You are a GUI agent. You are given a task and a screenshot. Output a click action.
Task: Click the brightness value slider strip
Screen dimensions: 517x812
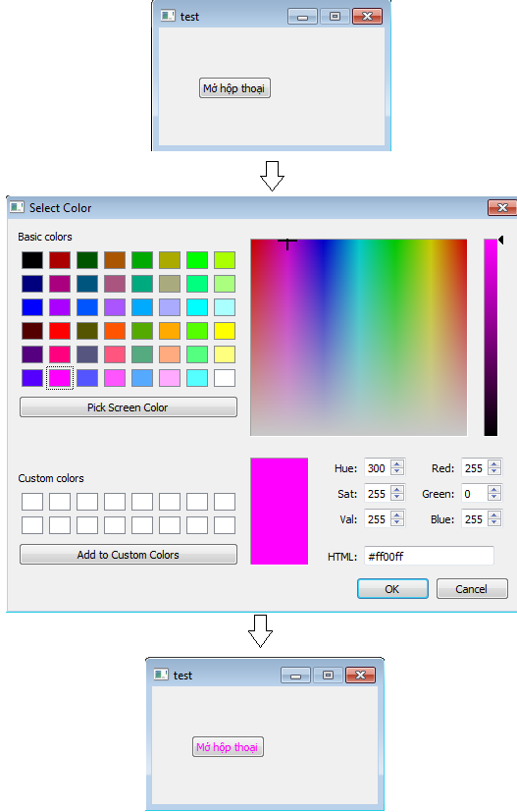coord(491,337)
